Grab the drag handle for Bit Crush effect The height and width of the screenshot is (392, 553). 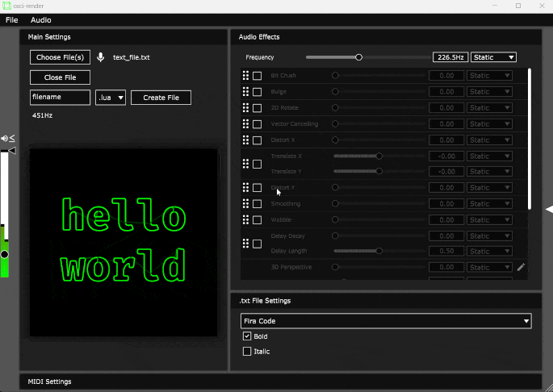pos(245,76)
